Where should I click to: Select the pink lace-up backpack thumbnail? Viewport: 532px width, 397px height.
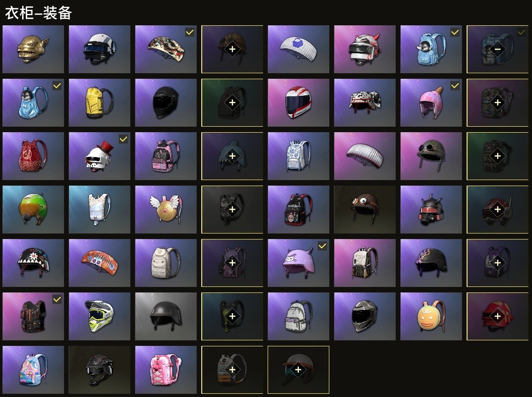click(x=166, y=370)
